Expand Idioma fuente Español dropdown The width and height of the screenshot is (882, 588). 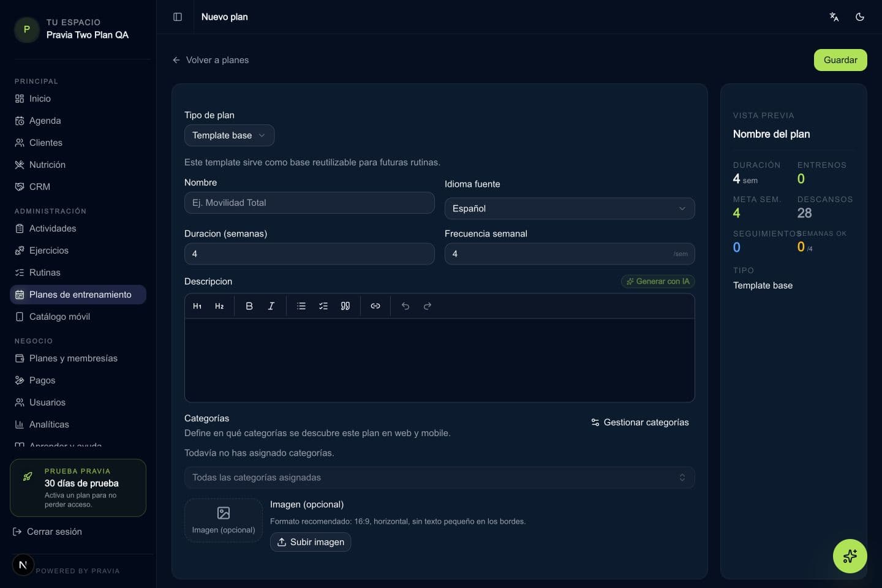click(570, 208)
